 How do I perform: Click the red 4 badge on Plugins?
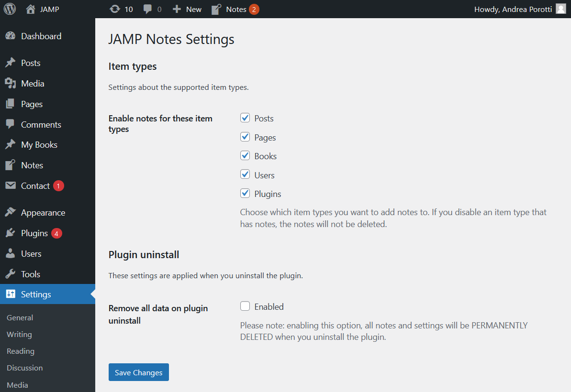tap(56, 233)
